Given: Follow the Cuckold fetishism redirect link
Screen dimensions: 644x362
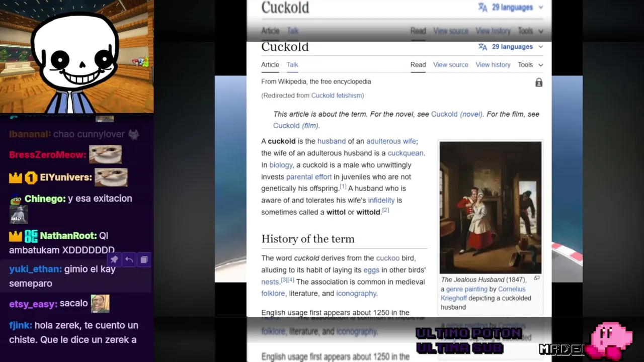Looking at the screenshot, I should point(337,95).
